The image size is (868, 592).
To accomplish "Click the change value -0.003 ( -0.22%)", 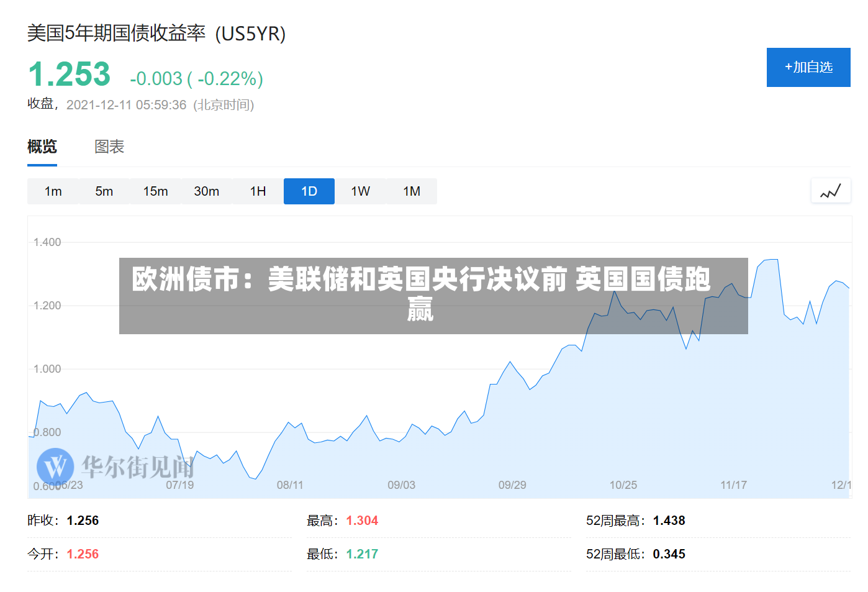I will pos(196,79).
